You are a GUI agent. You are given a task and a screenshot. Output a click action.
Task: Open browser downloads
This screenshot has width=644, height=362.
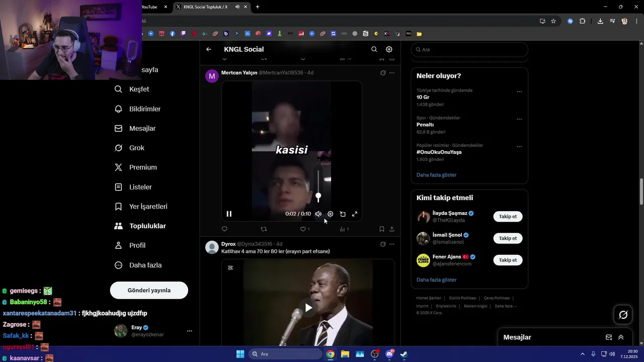point(600,21)
